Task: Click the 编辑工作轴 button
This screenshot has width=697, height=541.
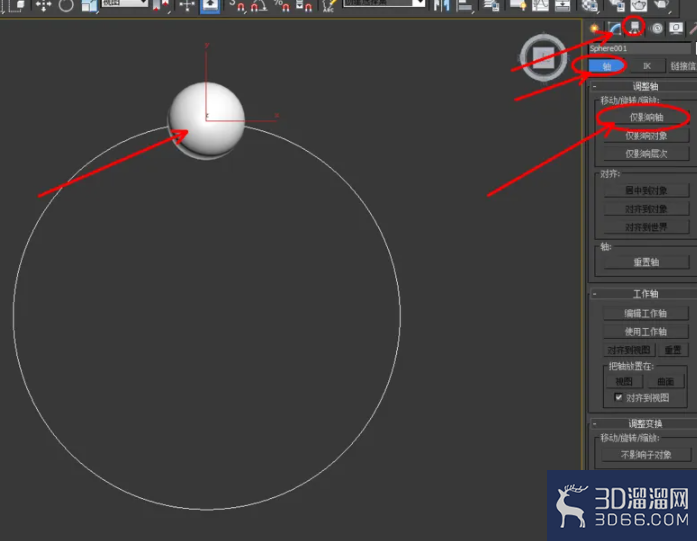Action: (x=645, y=313)
